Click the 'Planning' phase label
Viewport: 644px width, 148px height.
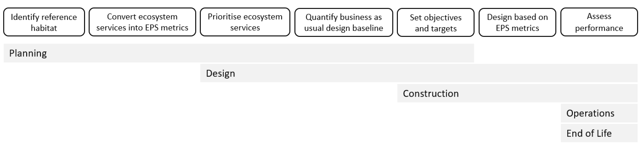(x=28, y=53)
